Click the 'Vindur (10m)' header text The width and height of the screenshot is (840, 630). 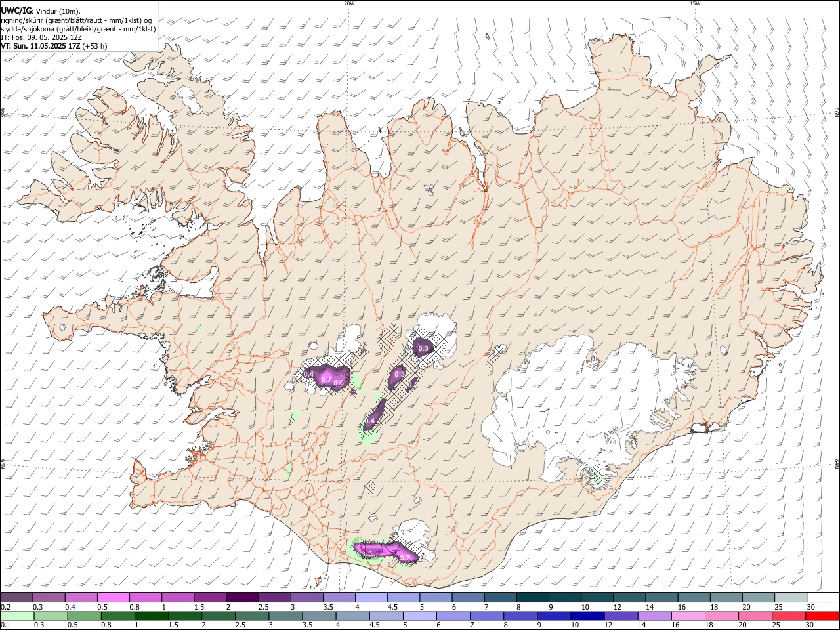click(58, 10)
